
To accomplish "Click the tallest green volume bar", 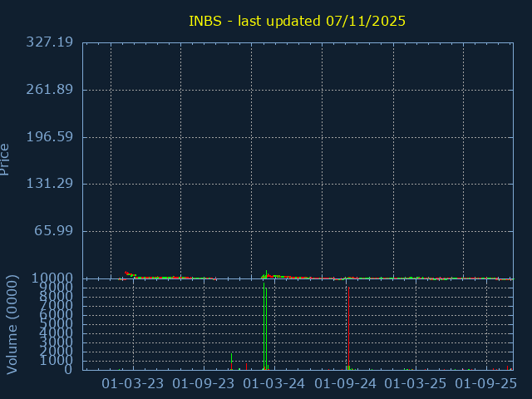I will click(x=265, y=328).
